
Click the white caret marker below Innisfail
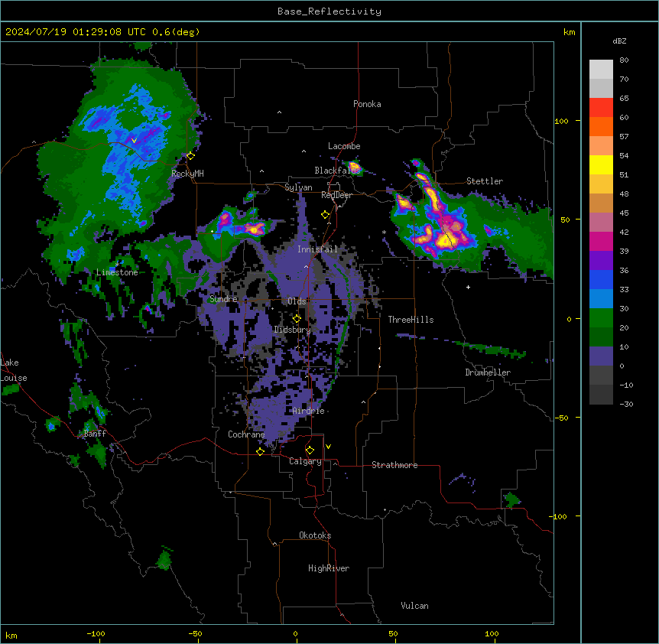[306, 266]
